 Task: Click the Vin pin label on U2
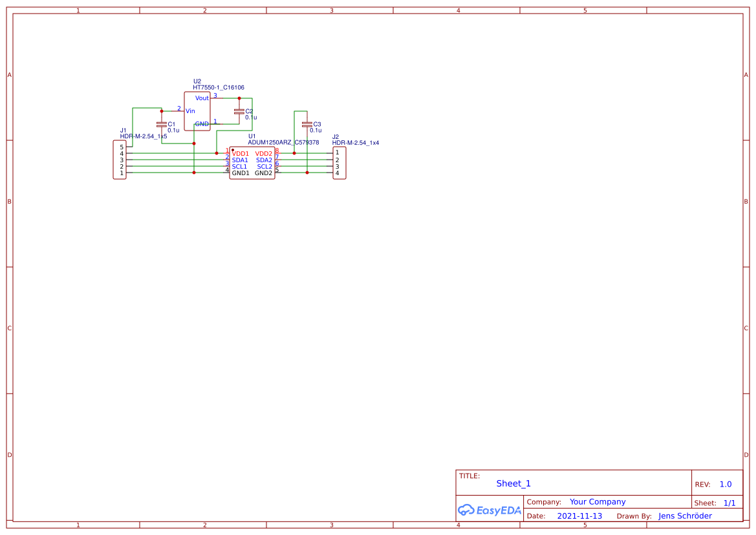[190, 110]
